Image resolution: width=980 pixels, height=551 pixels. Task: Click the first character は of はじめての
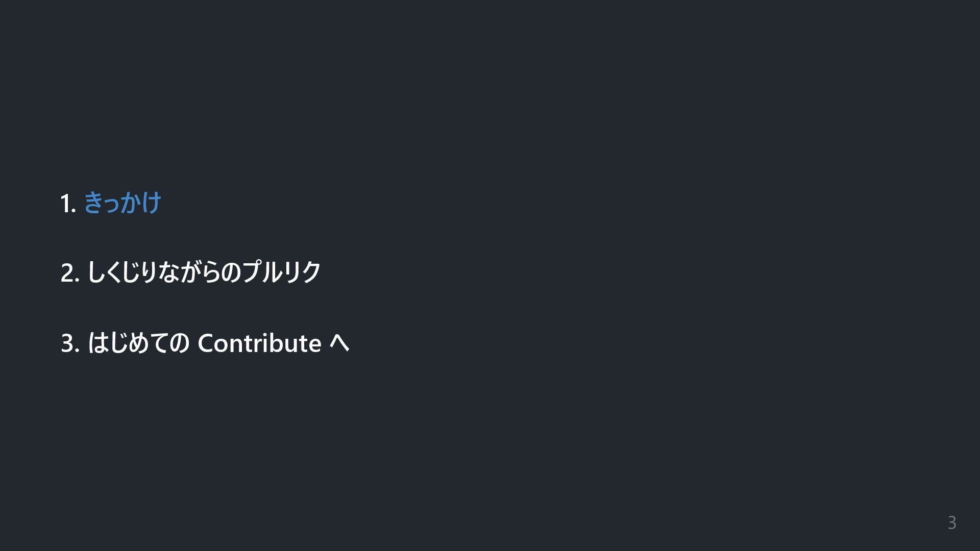pyautogui.click(x=97, y=343)
